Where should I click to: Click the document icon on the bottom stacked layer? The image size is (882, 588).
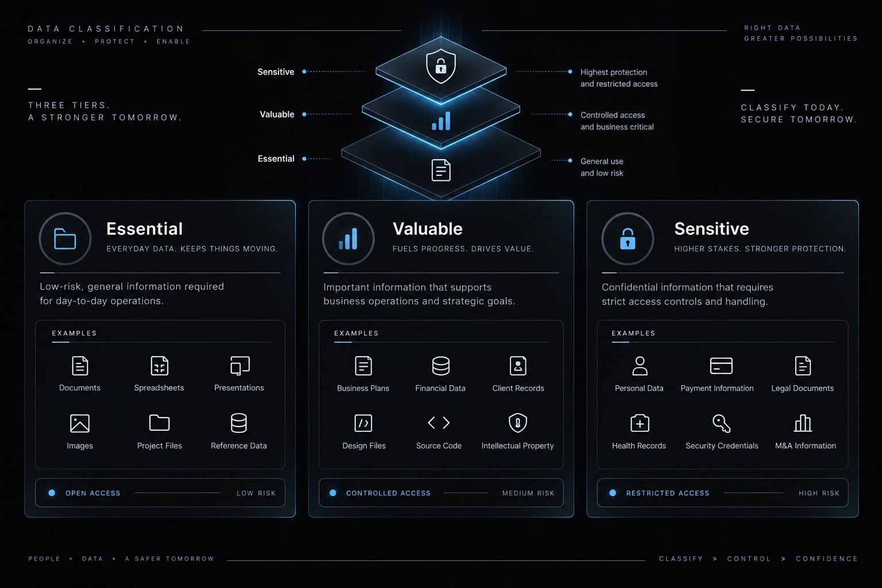click(441, 170)
